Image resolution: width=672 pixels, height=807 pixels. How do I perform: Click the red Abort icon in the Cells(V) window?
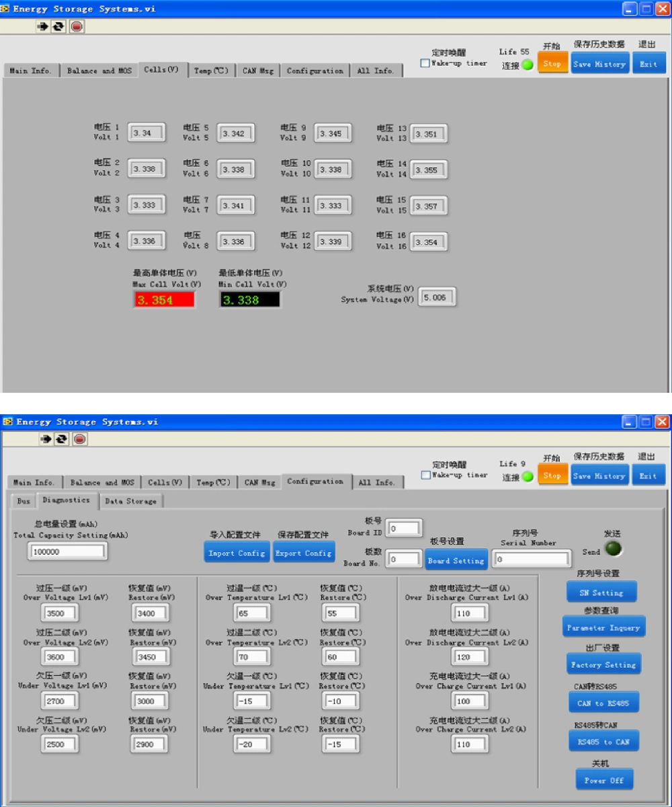click(77, 27)
